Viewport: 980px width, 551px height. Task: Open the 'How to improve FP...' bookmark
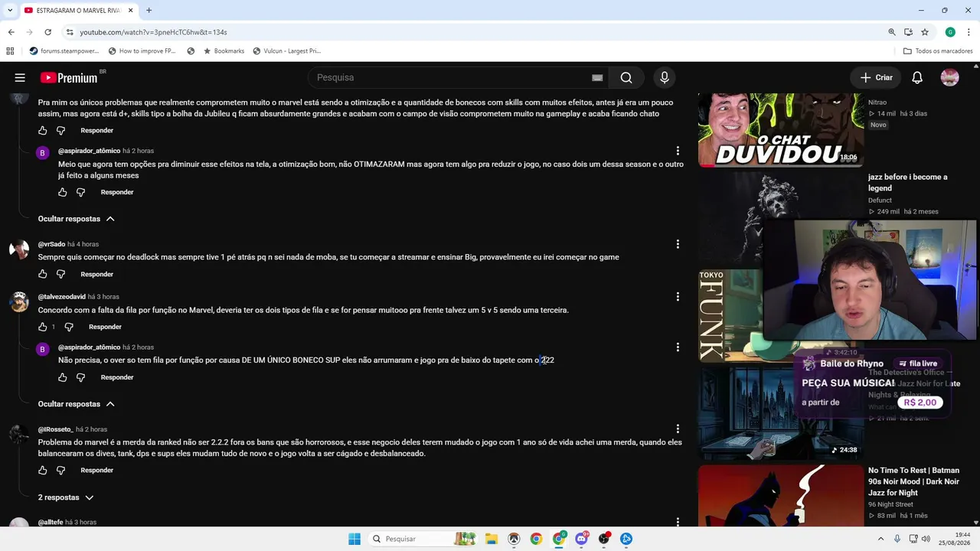tap(142, 51)
